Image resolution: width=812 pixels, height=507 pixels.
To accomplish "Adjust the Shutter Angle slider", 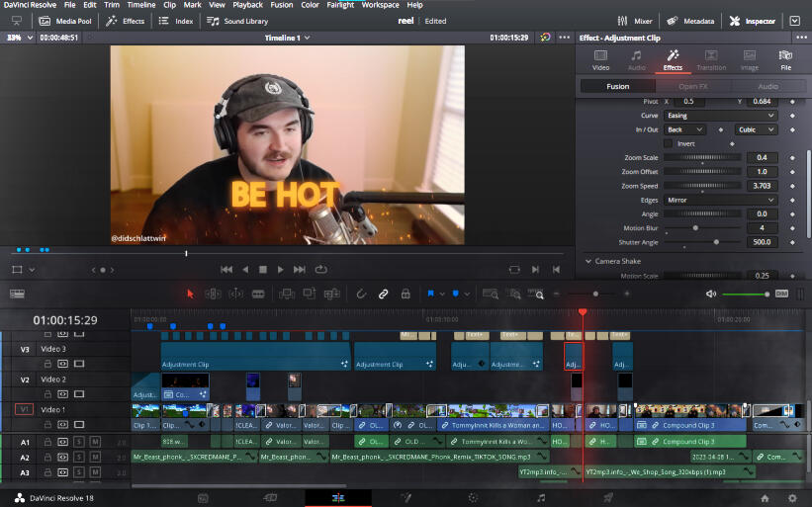I will point(715,241).
